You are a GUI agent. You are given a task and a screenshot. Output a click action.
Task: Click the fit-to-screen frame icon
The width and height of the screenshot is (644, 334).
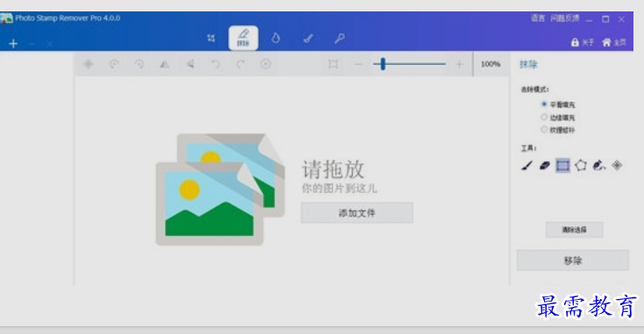tap(333, 64)
